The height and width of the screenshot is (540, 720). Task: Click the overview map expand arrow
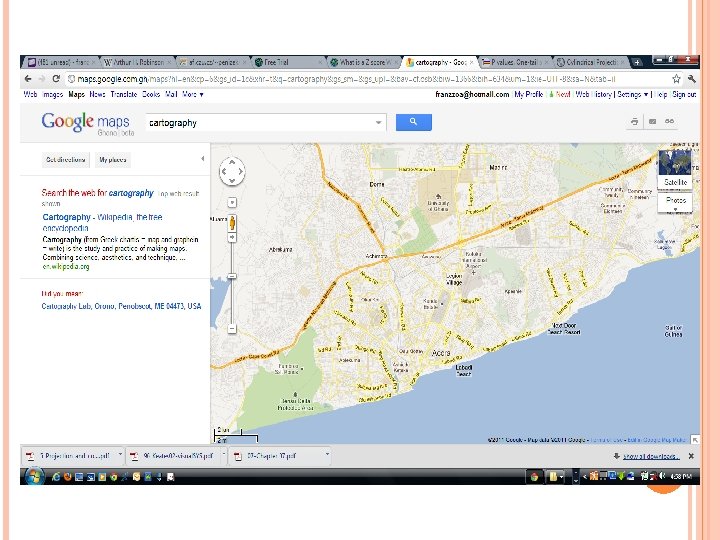pos(695,440)
